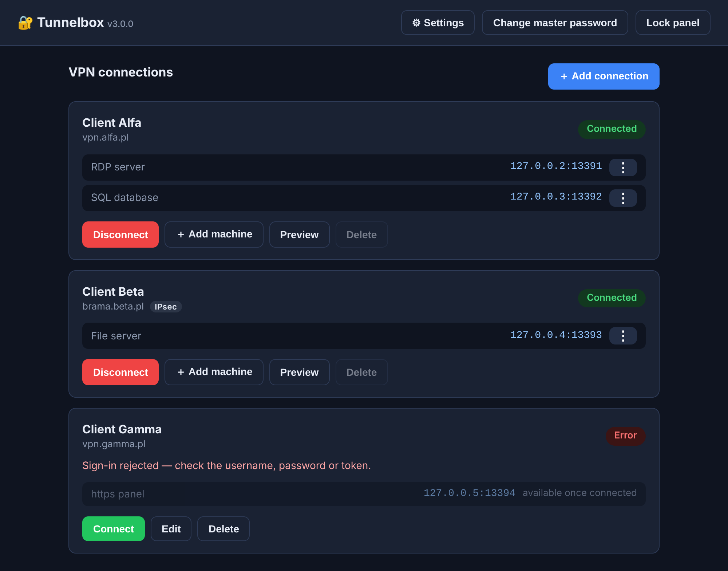Click the vpn.alfa.pl hostname
This screenshot has height=571, width=728.
(x=106, y=138)
